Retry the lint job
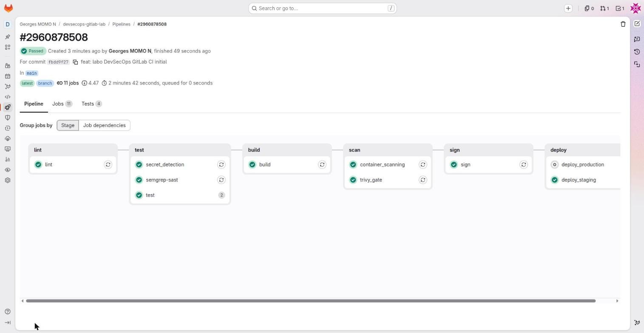The image size is (644, 333). pos(108,165)
